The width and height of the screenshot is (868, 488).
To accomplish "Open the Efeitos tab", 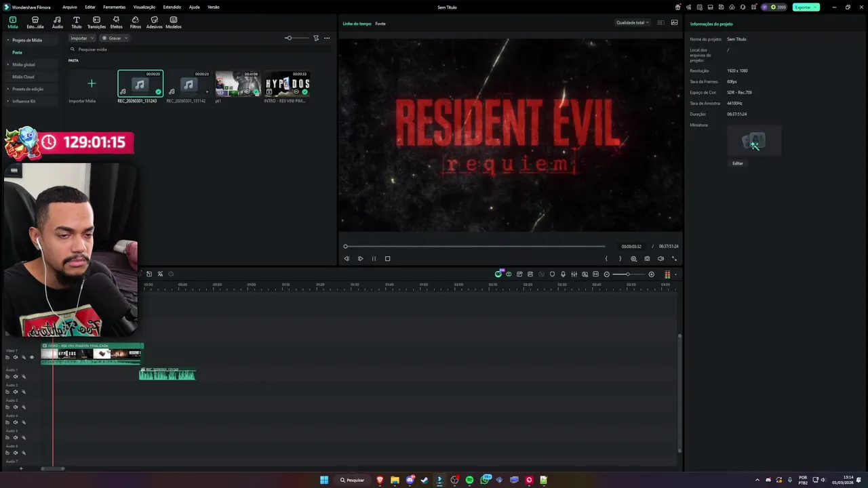I will pos(116,22).
